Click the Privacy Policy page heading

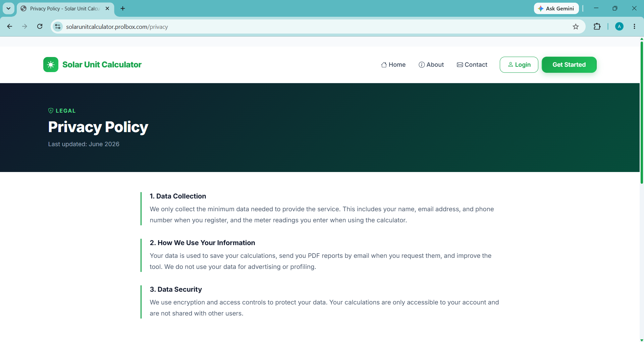point(98,127)
